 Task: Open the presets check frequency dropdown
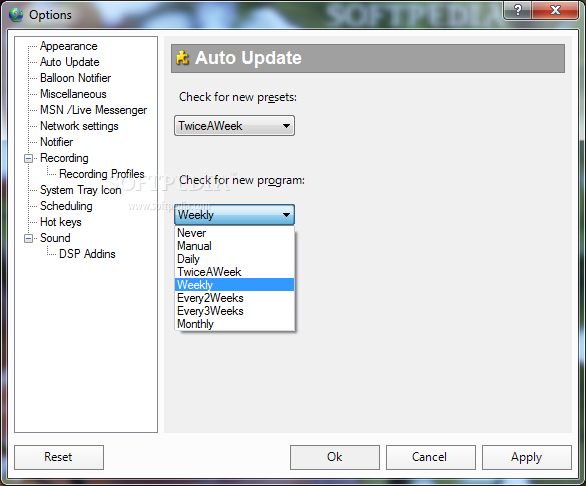(234, 126)
